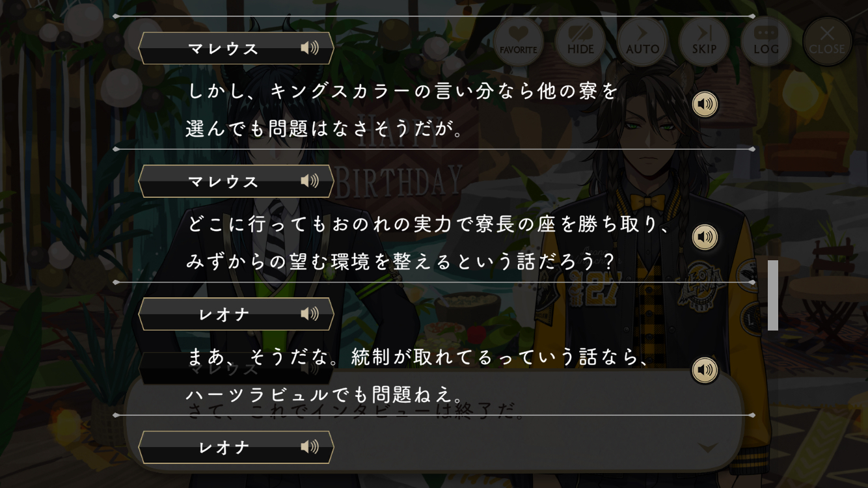
Task: Open the LOG speech-bubble button
Action: click(766, 41)
